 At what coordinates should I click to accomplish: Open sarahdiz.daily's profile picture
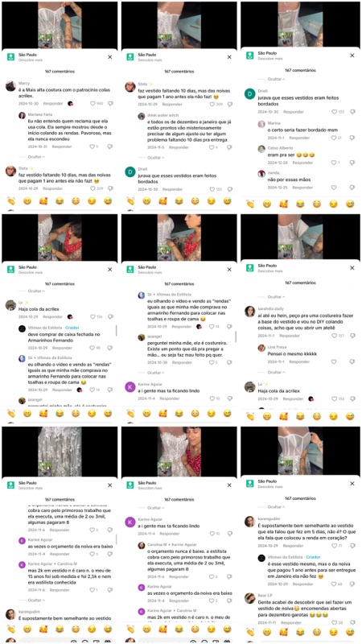coord(249,312)
